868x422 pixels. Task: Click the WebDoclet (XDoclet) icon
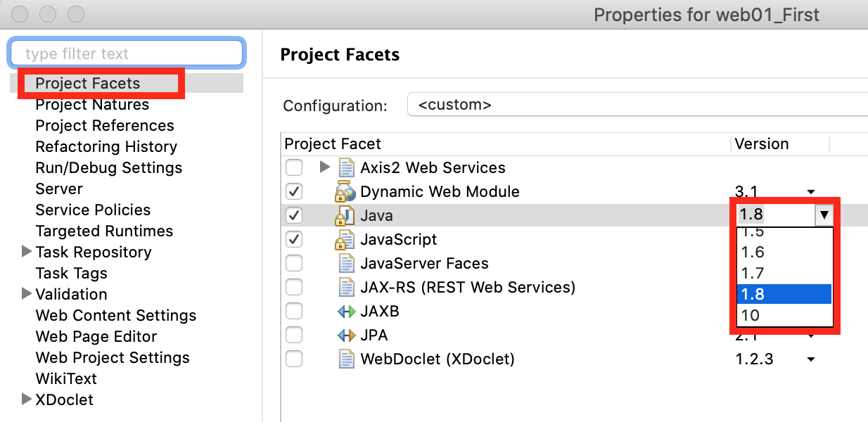click(x=346, y=359)
